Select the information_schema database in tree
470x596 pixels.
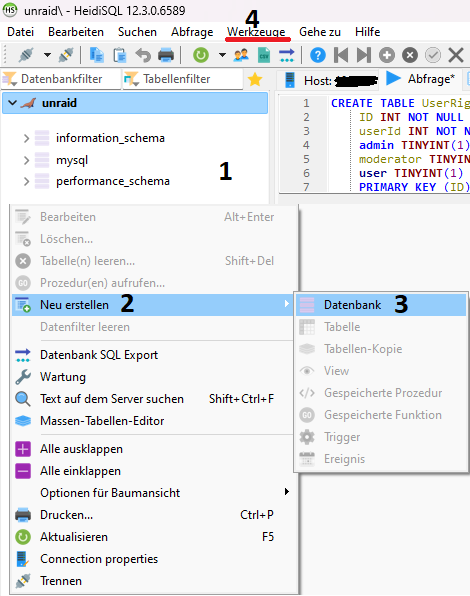pyautogui.click(x=110, y=138)
